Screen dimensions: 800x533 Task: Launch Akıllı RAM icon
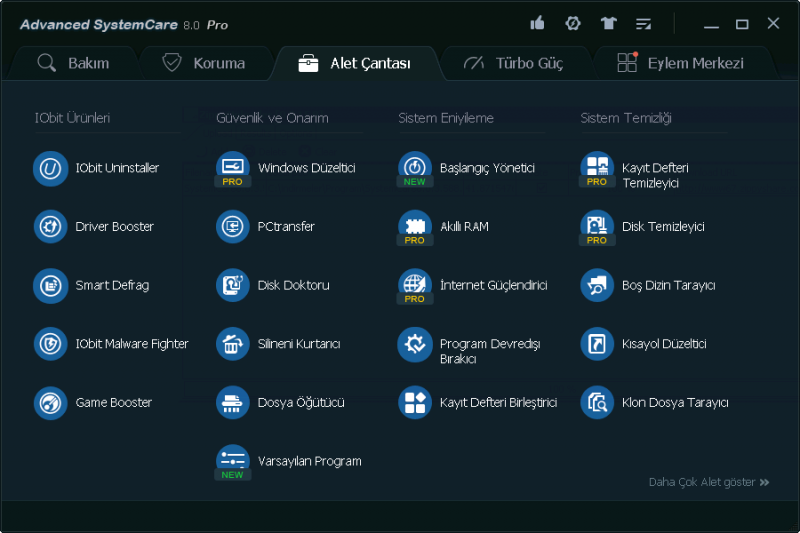click(415, 227)
